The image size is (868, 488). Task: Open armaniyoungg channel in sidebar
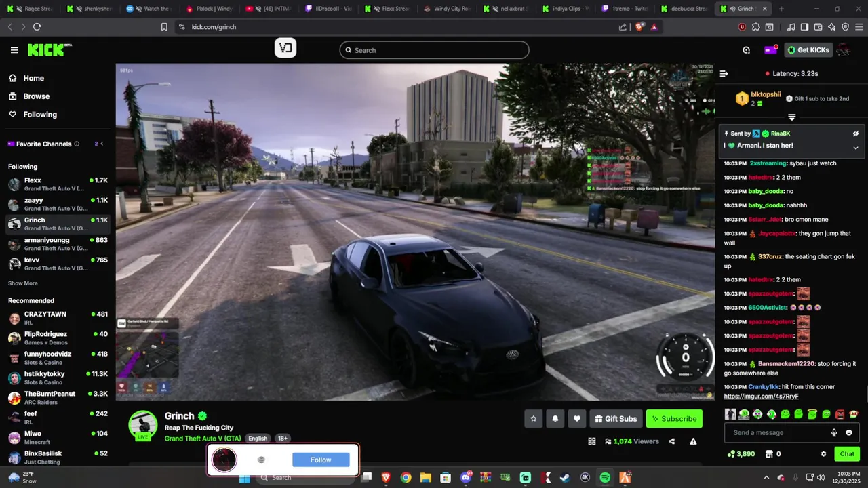point(58,244)
